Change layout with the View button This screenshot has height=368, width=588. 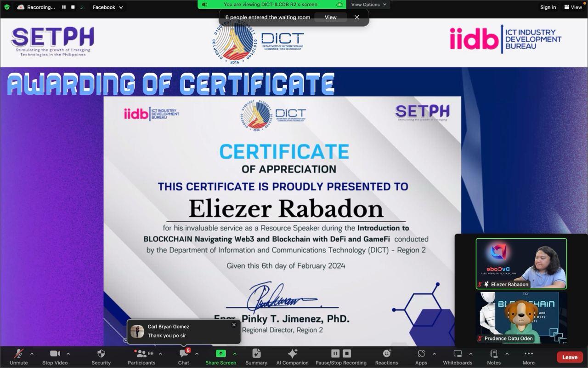coord(573,7)
